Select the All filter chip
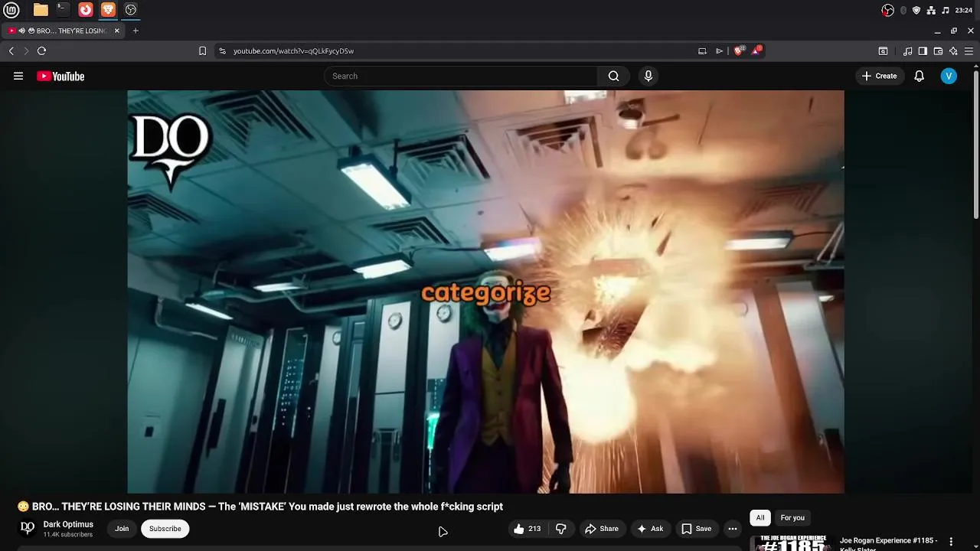This screenshot has width=980, height=551. click(760, 518)
